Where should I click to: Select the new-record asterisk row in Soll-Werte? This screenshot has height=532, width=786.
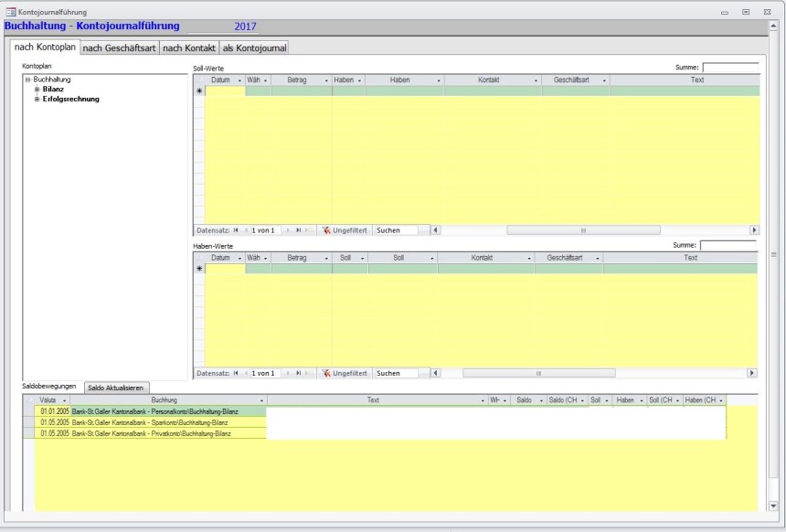199,91
